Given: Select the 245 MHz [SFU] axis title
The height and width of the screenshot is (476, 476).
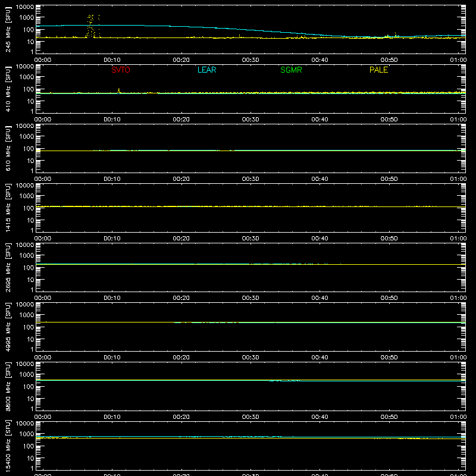Looking at the screenshot, I should [x=8, y=29].
